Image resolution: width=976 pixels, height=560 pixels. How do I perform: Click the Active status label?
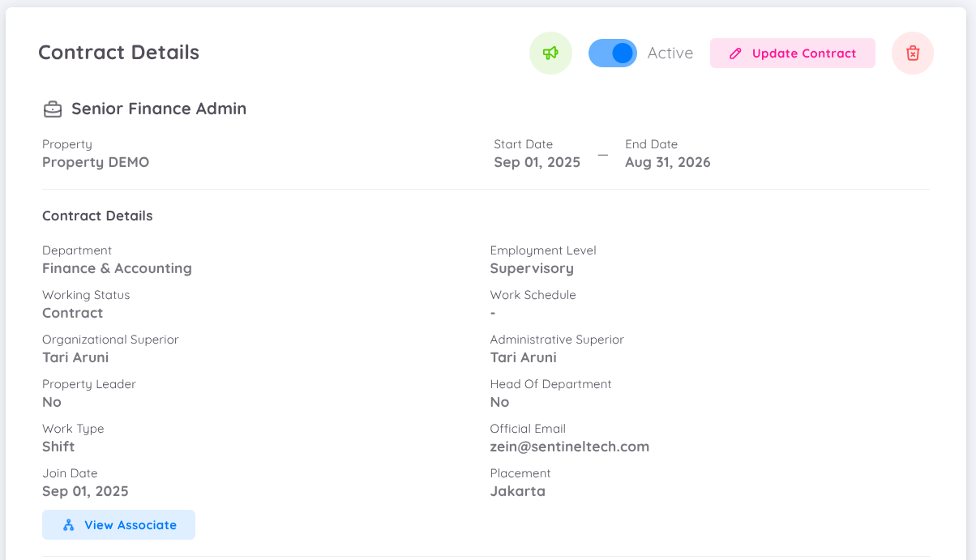(x=670, y=52)
